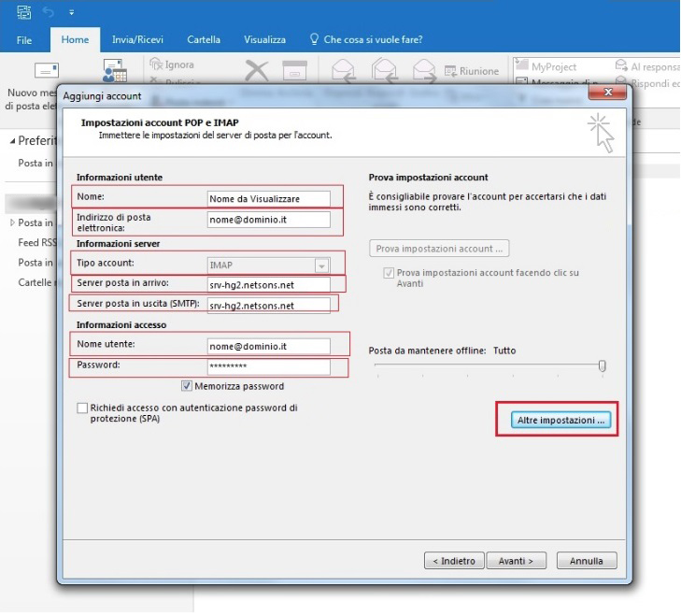This screenshot has width=681, height=616.
Task: Open Customize Quick Access Toolbar dropdown arrow
Action: (72, 14)
